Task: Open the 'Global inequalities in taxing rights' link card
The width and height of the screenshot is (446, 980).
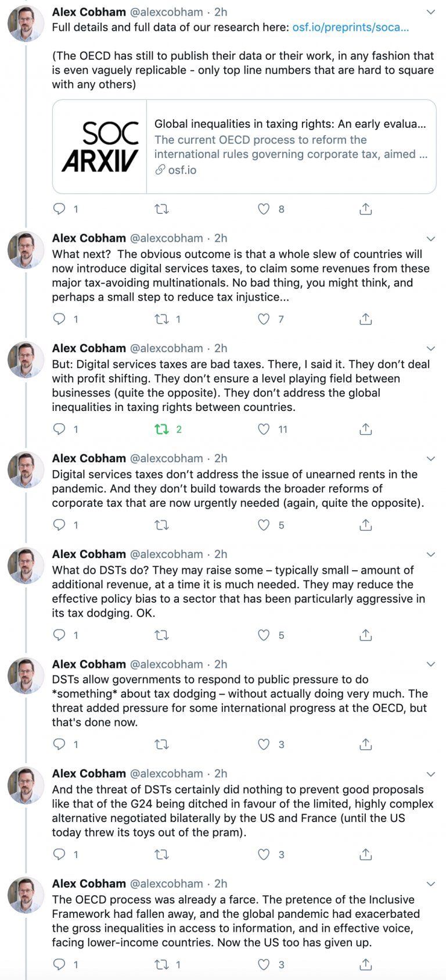Action: click(x=290, y=146)
